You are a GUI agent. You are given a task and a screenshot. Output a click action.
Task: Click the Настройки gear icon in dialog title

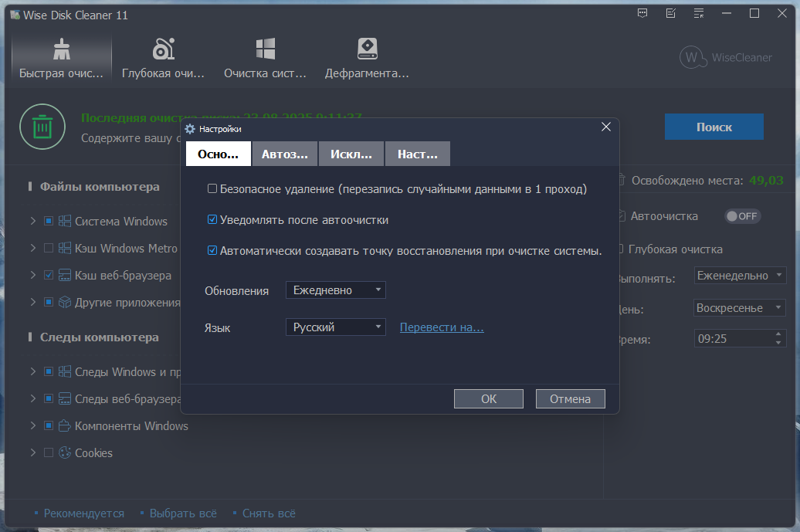click(x=190, y=129)
